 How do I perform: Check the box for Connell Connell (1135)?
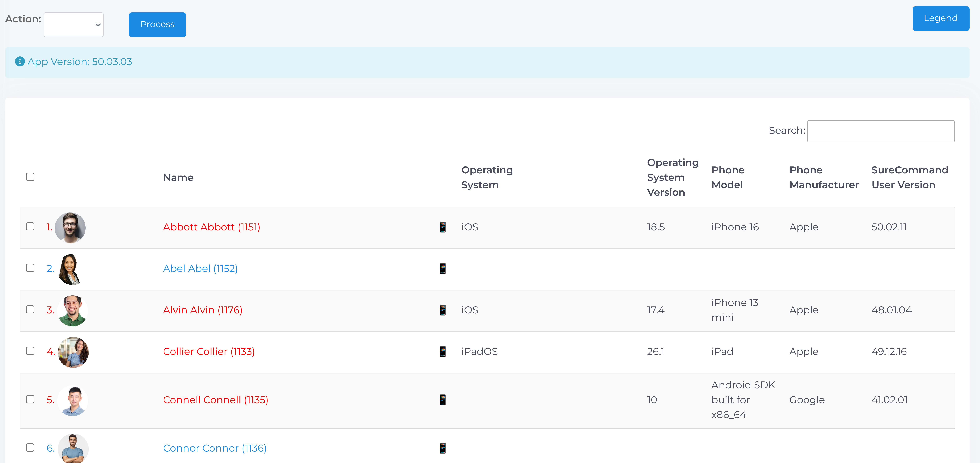point(30,399)
